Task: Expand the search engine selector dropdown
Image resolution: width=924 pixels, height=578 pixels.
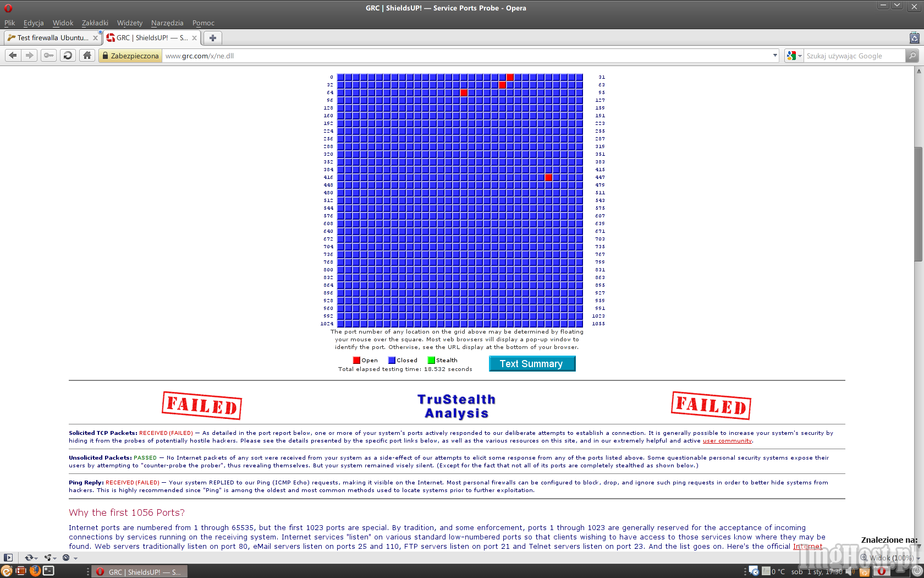Action: pyautogui.click(x=800, y=56)
